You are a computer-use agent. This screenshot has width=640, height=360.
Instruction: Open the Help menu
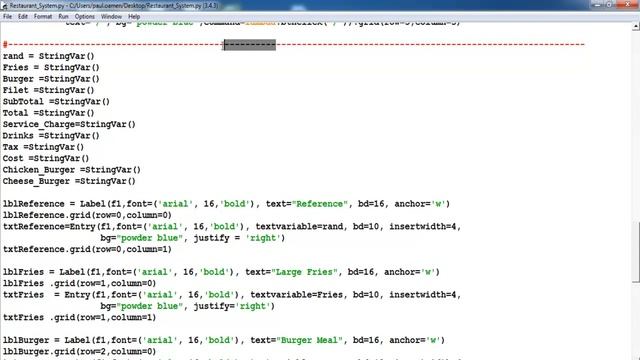click(134, 17)
